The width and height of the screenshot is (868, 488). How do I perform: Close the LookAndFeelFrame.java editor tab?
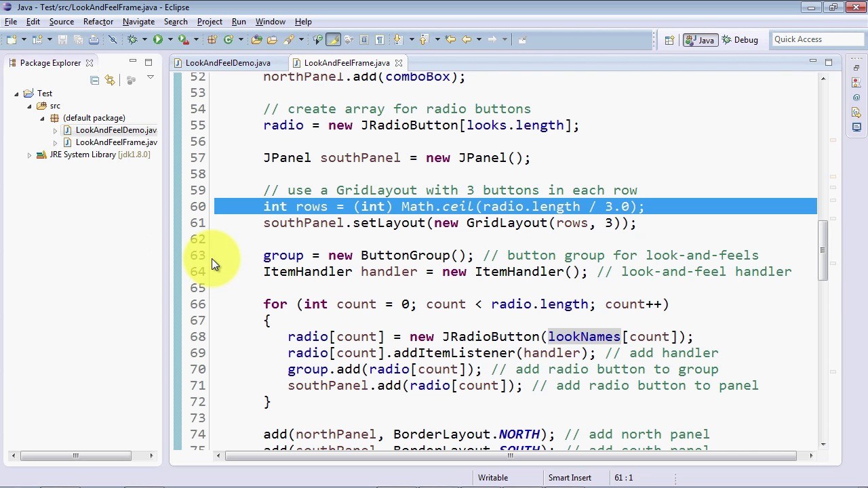point(398,63)
